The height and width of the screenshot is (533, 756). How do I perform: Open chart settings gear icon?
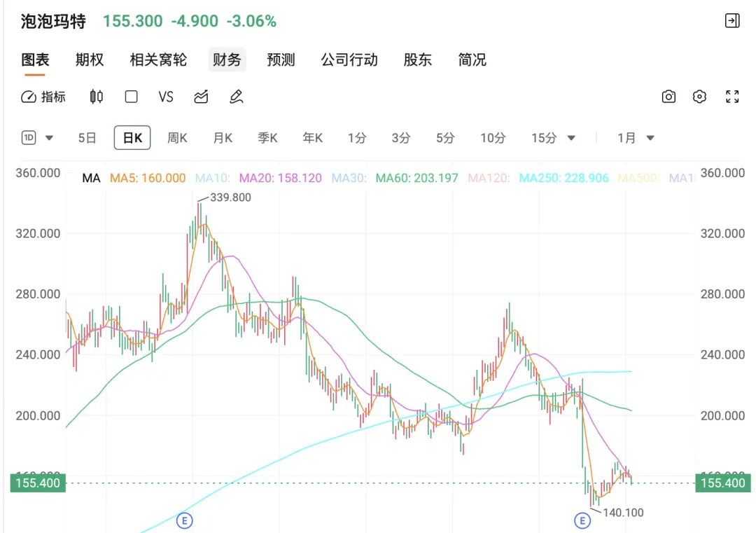tap(699, 97)
